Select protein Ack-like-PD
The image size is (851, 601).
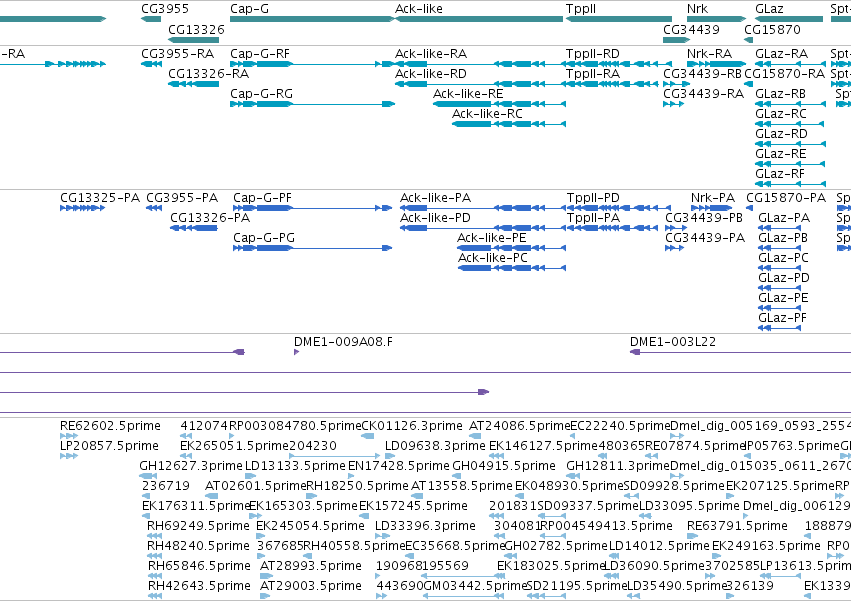coord(482,228)
